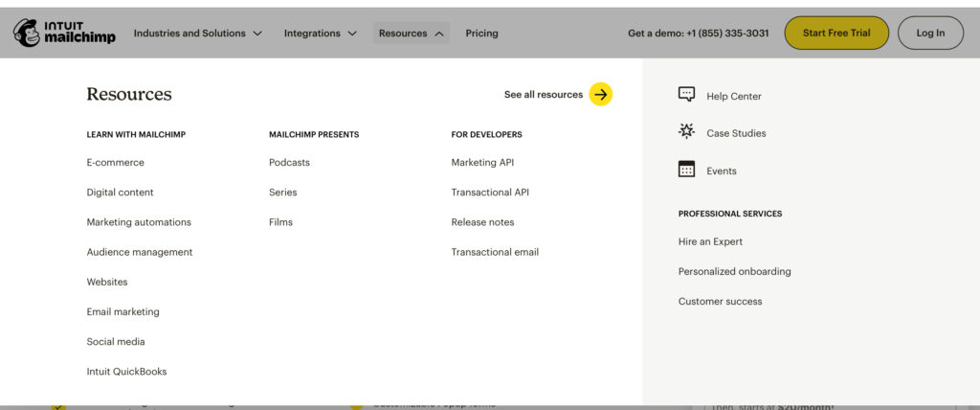This screenshot has width=980, height=410.
Task: Open the Pricing page
Action: [482, 34]
